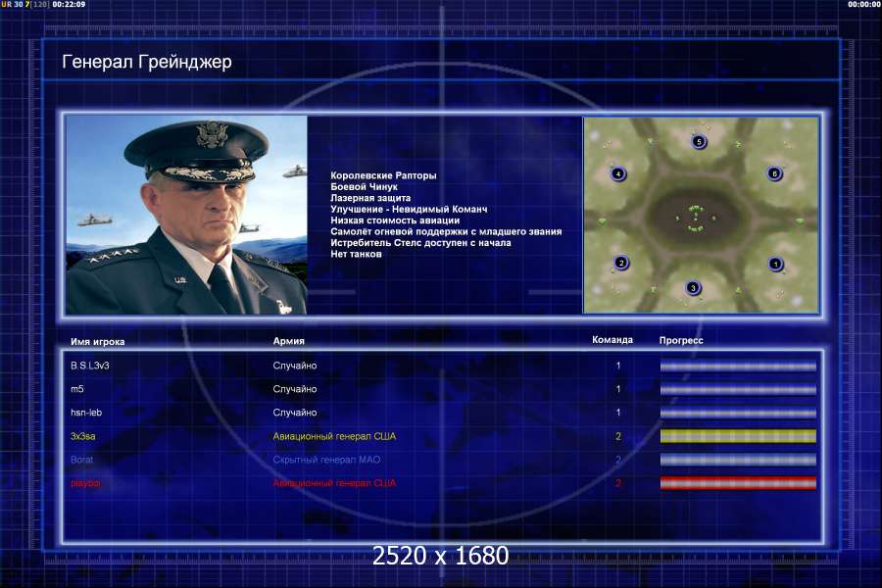882x588 pixels.
Task: Click the hexagonal map preview
Action: (701, 215)
